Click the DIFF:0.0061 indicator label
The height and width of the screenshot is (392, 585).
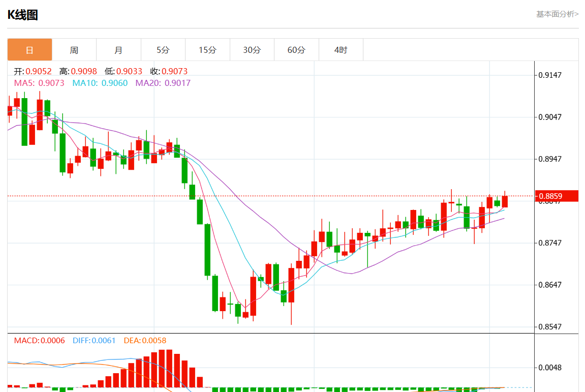tap(94, 341)
